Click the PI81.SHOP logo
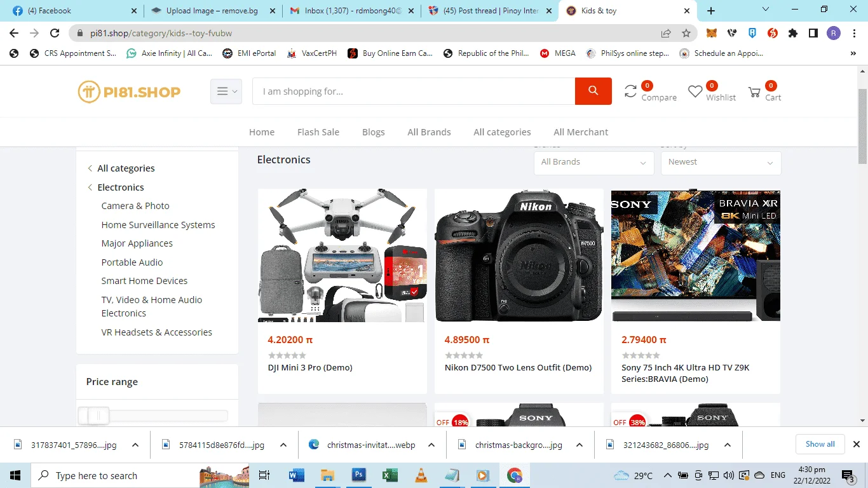The height and width of the screenshot is (488, 868). 129,91
